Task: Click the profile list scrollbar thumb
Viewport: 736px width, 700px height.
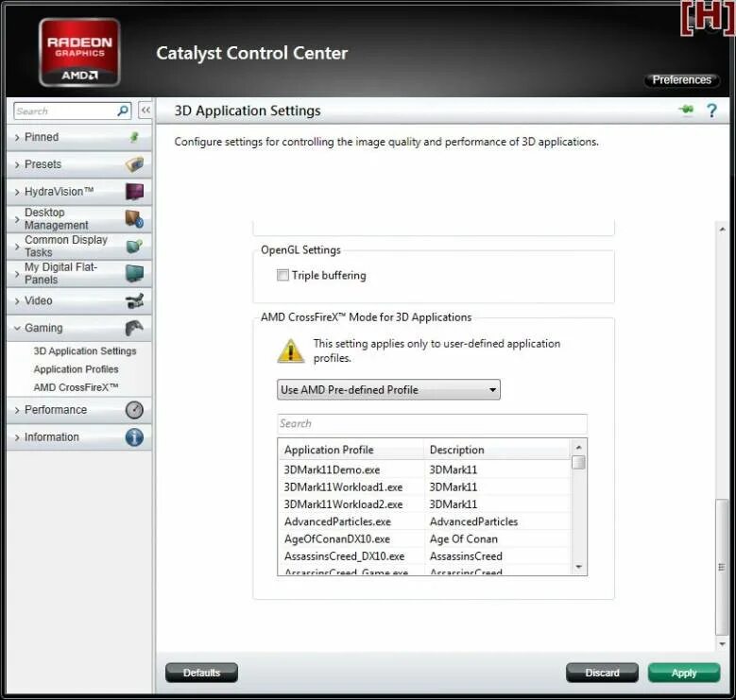Action: [x=578, y=462]
